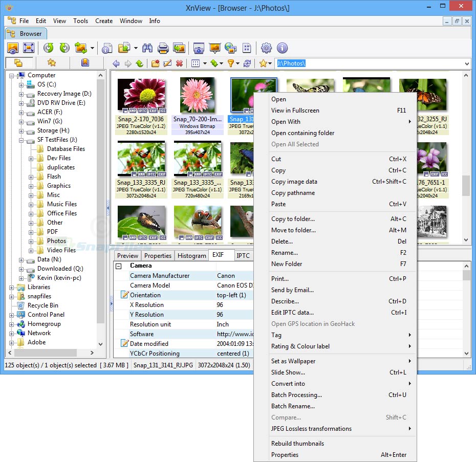Open Settings via the gear icon
This screenshot has height=462, width=476.
coord(266,48)
